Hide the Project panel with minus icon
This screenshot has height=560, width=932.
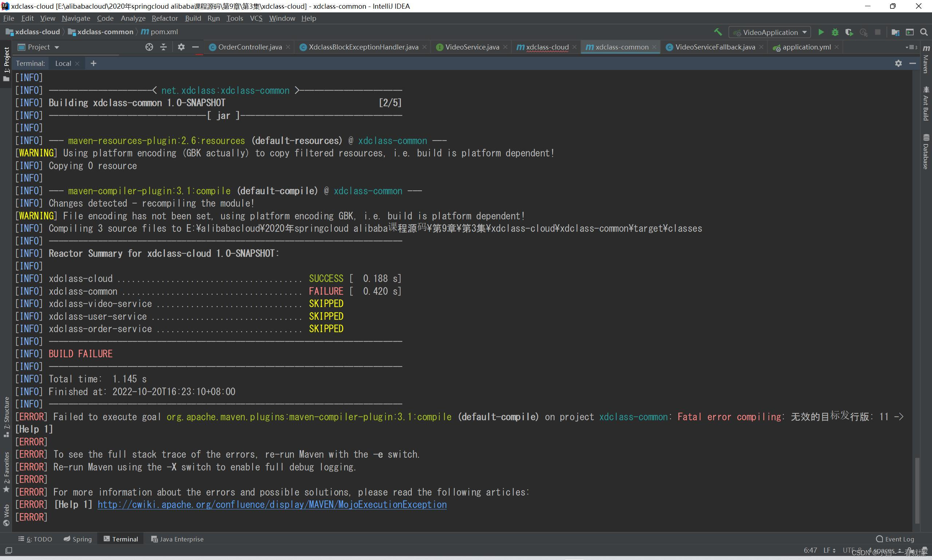click(195, 47)
